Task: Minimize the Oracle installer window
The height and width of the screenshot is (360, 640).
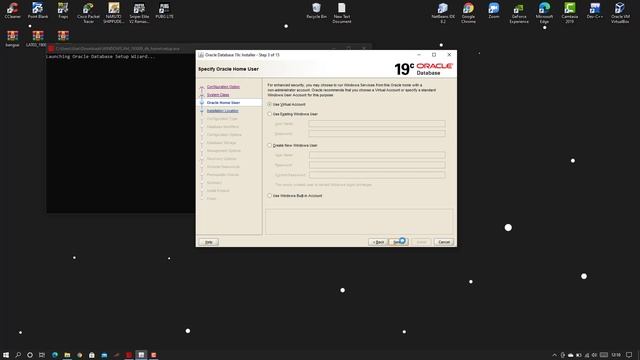Action: tap(419, 55)
